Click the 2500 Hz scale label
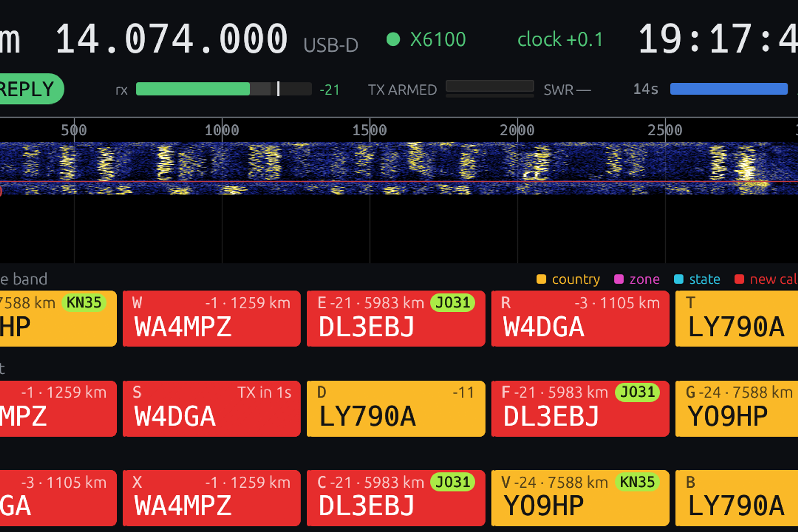Viewport: 798px width, 532px height. (665, 130)
